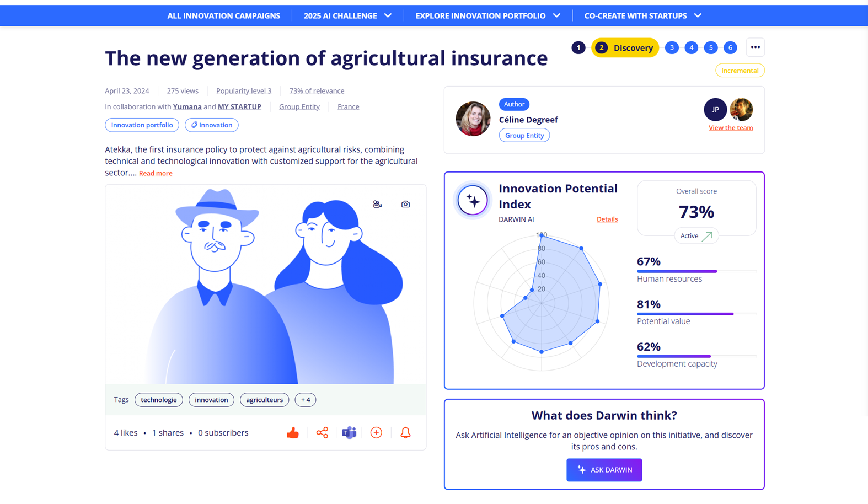Click the Darwin AI sparkle logo icon
This screenshot has width=868, height=504.
472,200
